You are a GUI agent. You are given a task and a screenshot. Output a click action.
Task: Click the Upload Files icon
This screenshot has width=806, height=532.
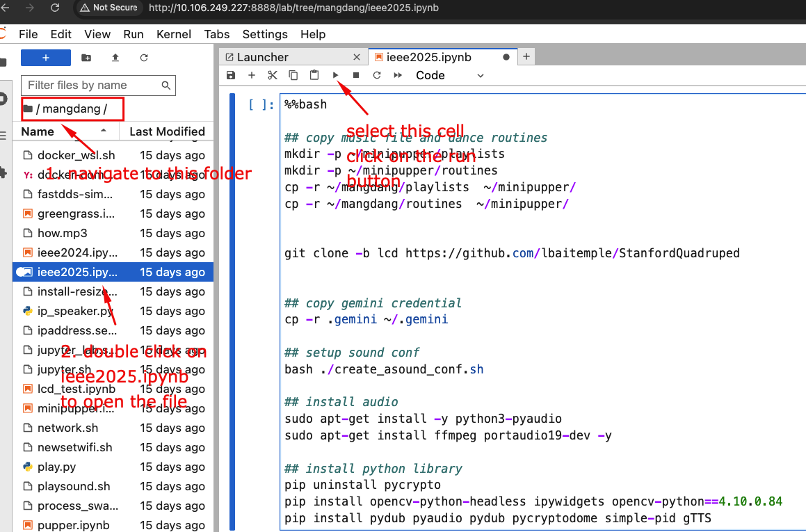click(115, 58)
